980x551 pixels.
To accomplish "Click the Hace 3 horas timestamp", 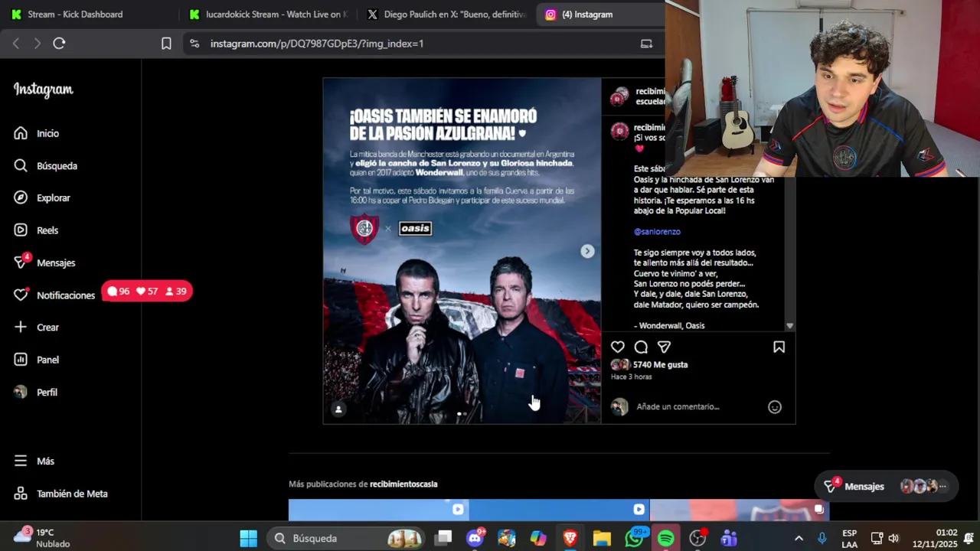I will click(x=631, y=377).
